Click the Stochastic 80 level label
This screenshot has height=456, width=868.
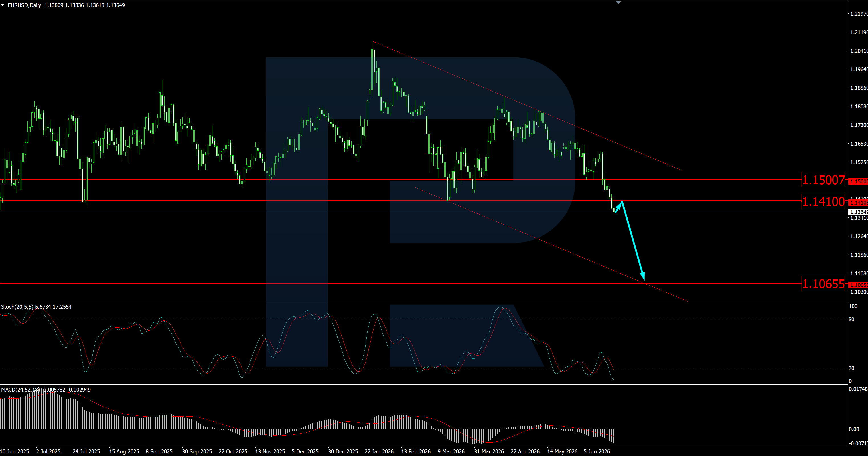[x=851, y=319]
